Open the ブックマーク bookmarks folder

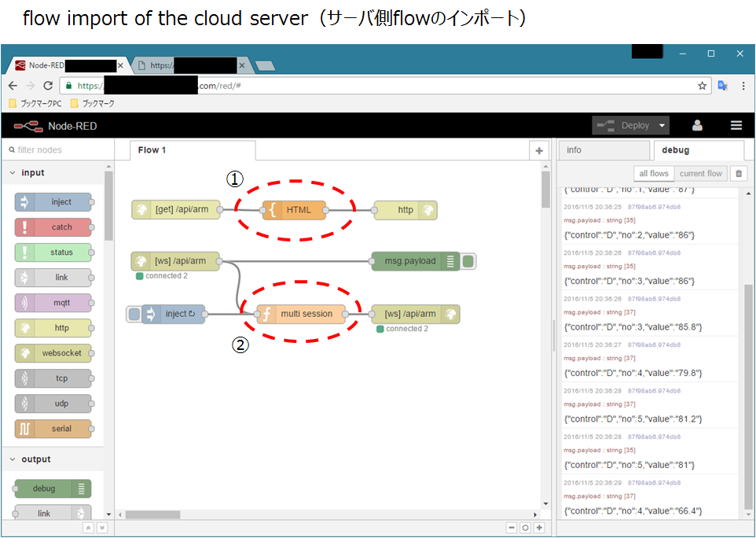point(93,103)
